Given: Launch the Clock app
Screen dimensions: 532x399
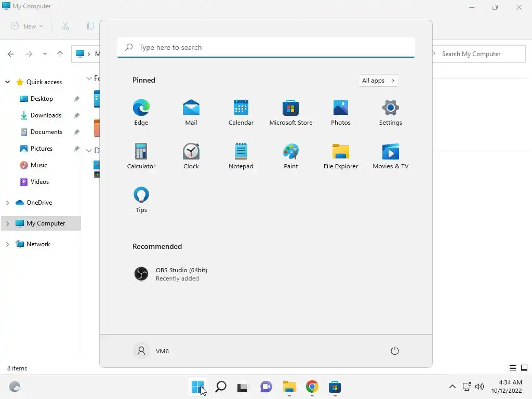Looking at the screenshot, I should coord(191,156).
